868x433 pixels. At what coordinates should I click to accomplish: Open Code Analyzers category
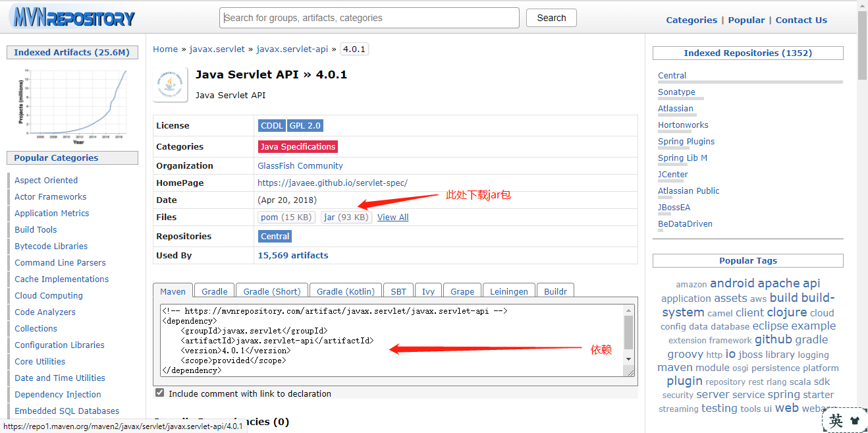click(x=45, y=312)
